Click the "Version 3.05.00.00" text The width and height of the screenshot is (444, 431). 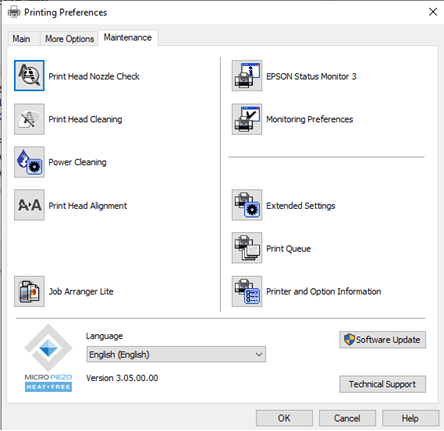tap(122, 378)
